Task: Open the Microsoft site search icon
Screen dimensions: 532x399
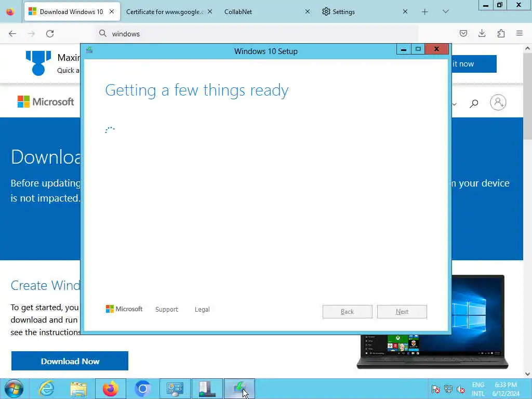Action: pos(474,103)
